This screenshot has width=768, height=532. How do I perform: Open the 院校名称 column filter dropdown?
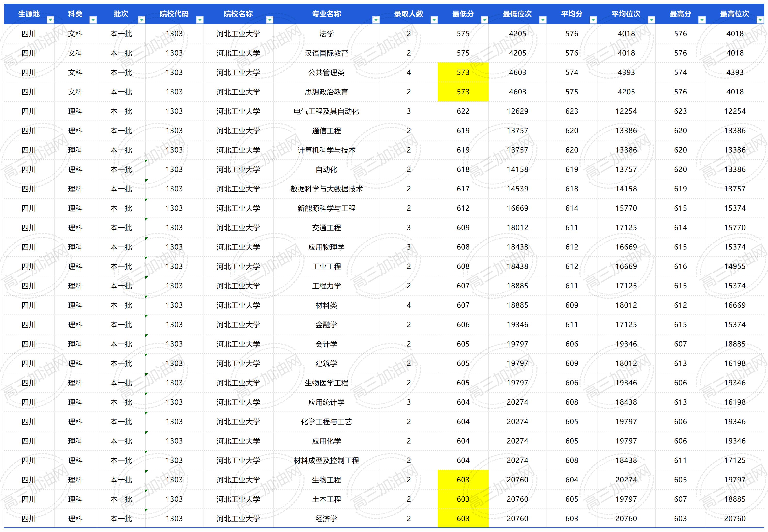tap(270, 20)
